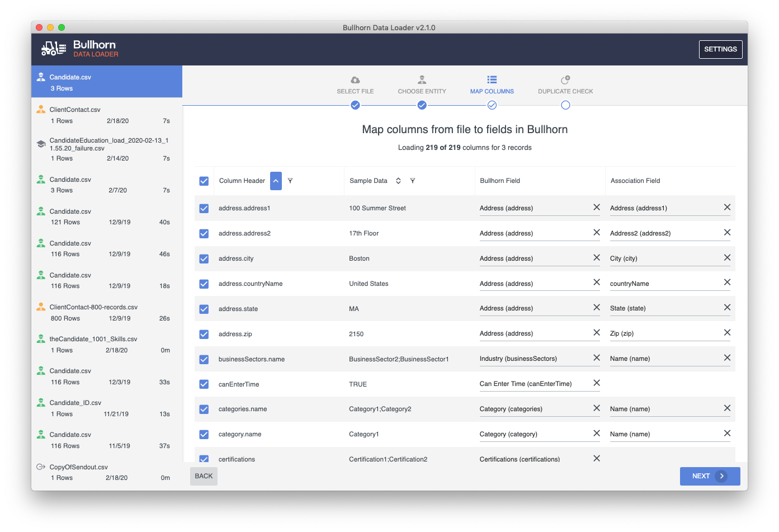
Task: Uncheck the businessSectors.name row checkbox
Action: tap(204, 360)
